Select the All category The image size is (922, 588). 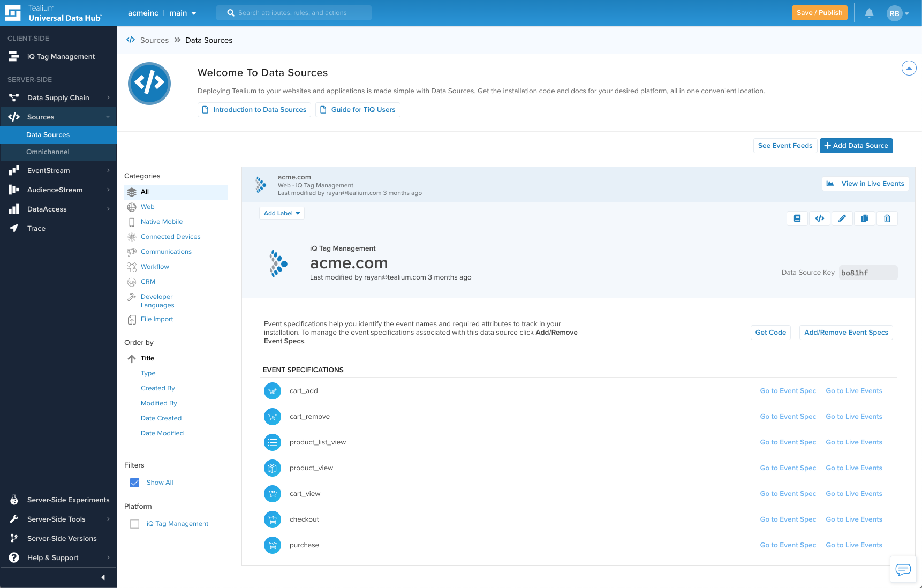tap(176, 192)
